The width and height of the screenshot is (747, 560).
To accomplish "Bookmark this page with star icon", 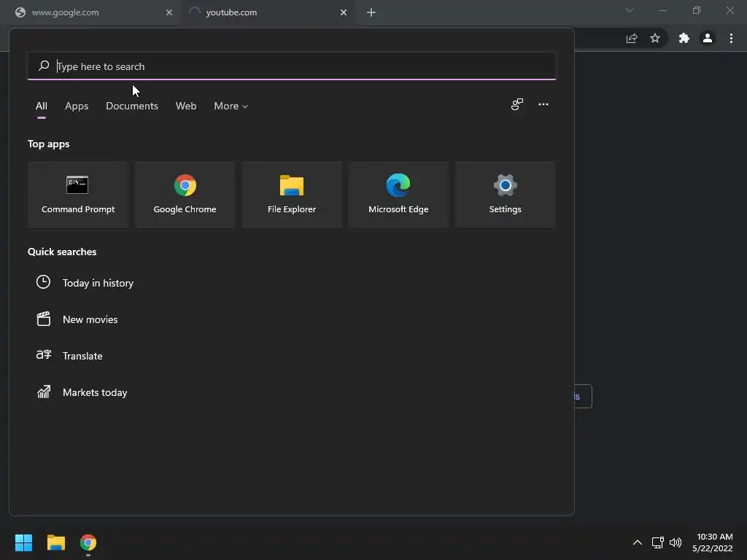I will pyautogui.click(x=655, y=38).
